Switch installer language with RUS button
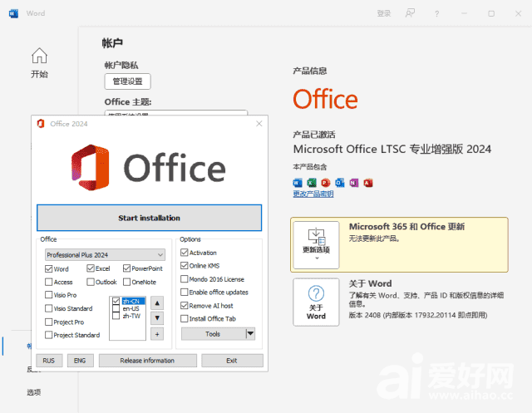Screen dimensions: 532x413 pyautogui.click(x=49, y=361)
